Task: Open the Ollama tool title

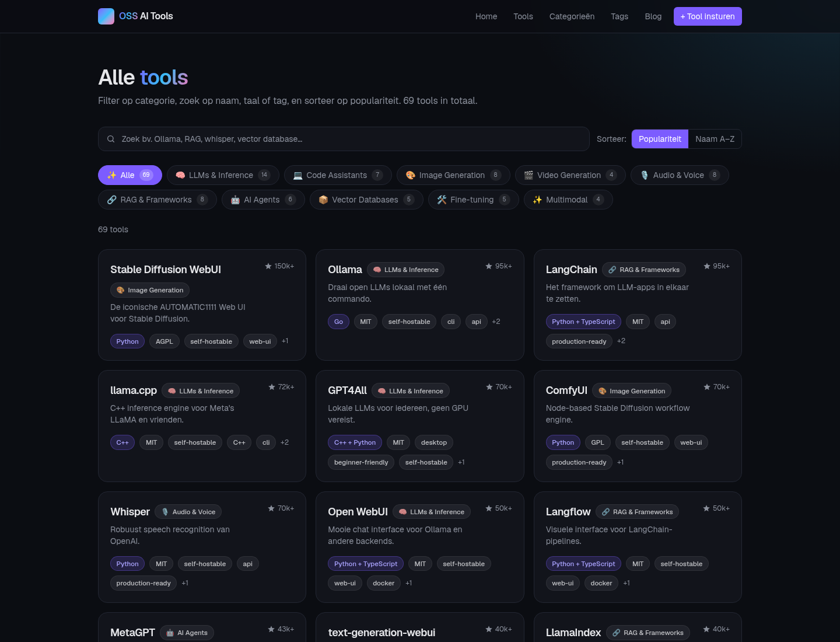Action: click(345, 270)
